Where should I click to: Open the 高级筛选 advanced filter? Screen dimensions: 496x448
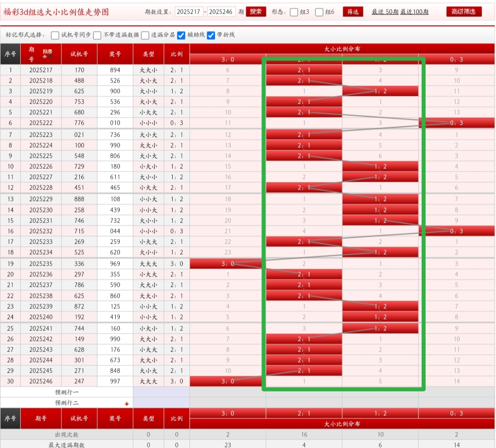(x=464, y=12)
